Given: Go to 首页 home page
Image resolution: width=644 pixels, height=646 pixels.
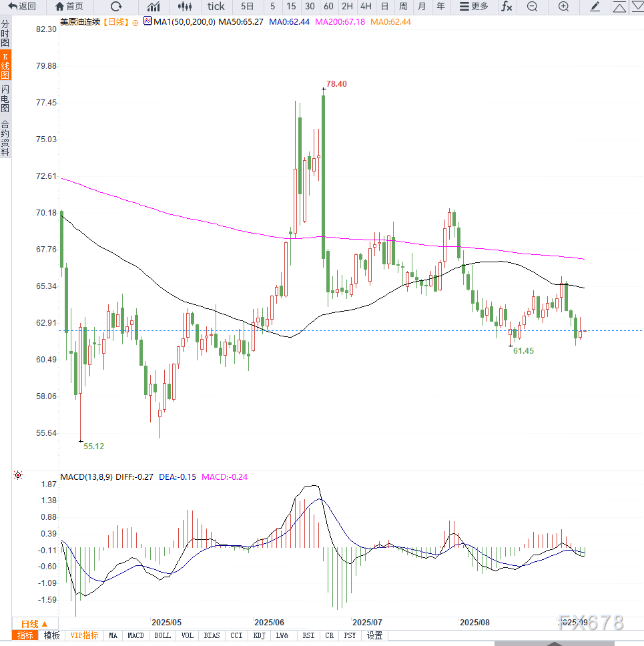Looking at the screenshot, I should [x=69, y=7].
